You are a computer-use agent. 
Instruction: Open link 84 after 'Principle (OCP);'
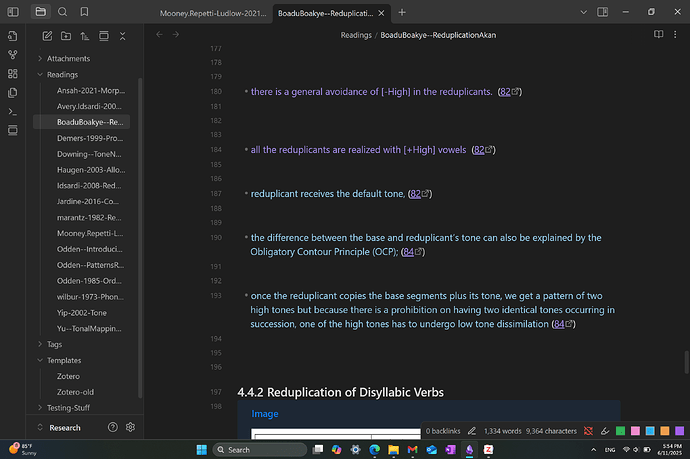click(x=413, y=252)
